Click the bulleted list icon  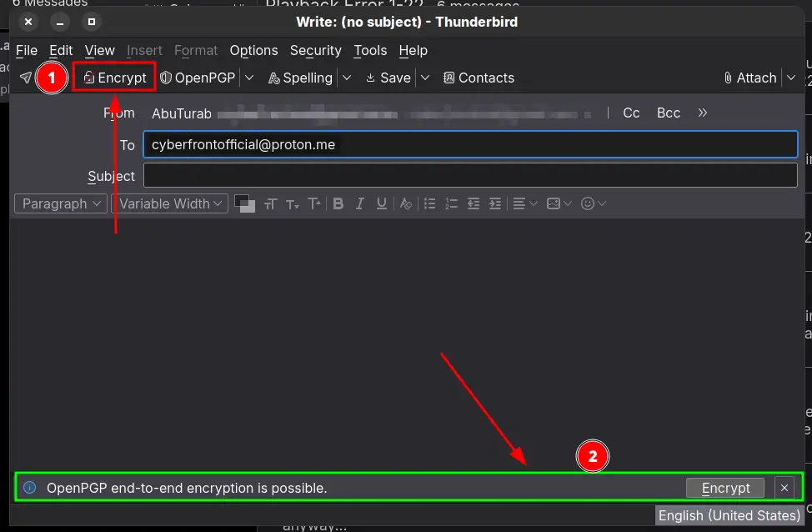coord(429,203)
